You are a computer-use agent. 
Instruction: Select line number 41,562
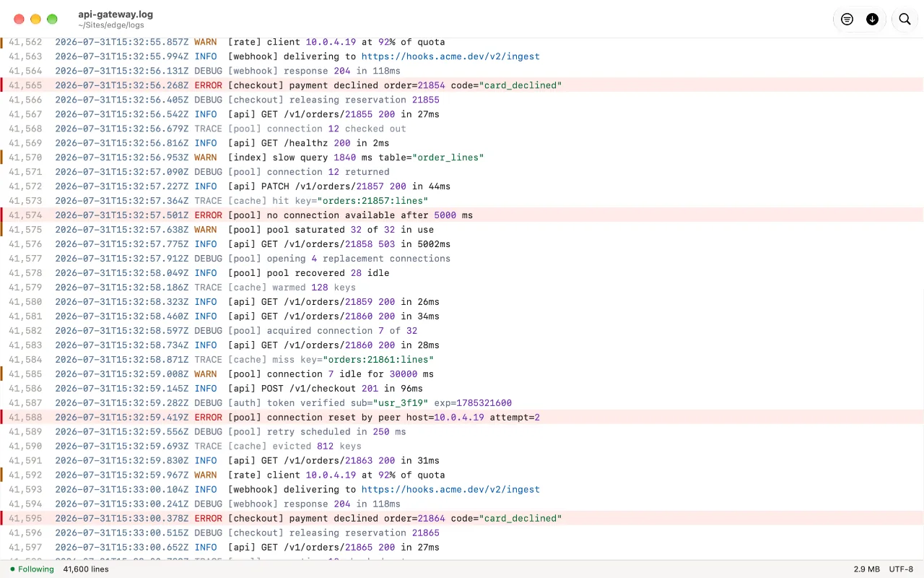pos(25,42)
